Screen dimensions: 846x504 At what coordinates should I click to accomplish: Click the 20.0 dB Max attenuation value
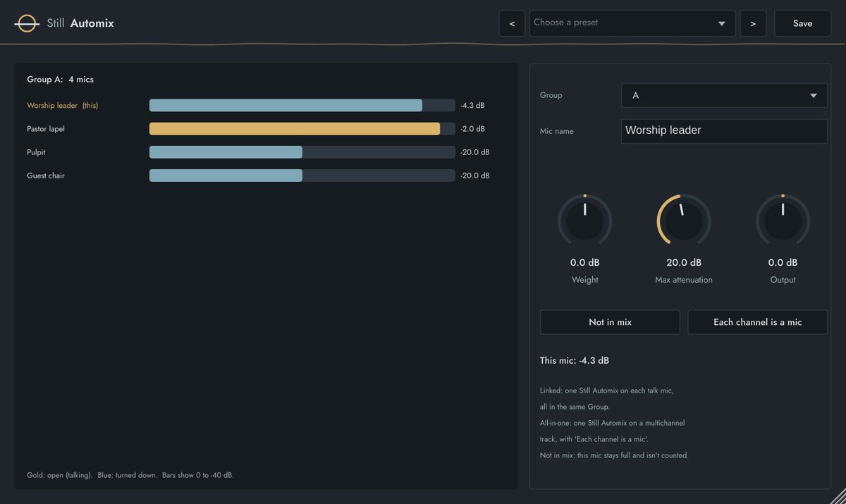pos(684,262)
